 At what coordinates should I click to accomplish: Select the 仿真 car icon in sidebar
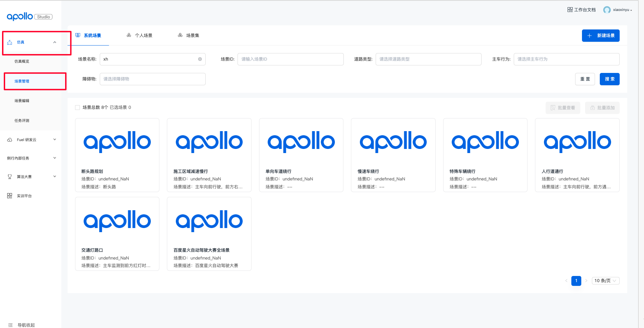(10, 42)
